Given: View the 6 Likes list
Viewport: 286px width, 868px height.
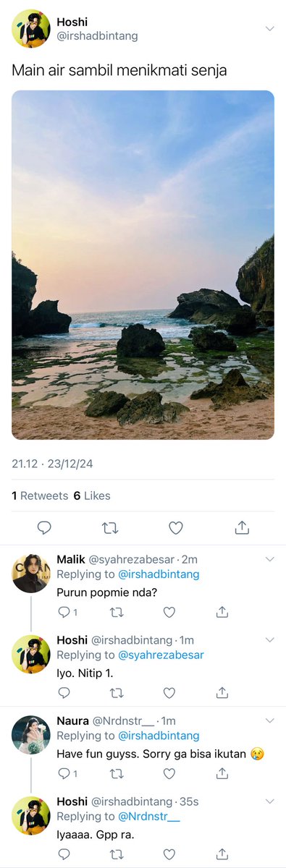Looking at the screenshot, I should (x=92, y=496).
